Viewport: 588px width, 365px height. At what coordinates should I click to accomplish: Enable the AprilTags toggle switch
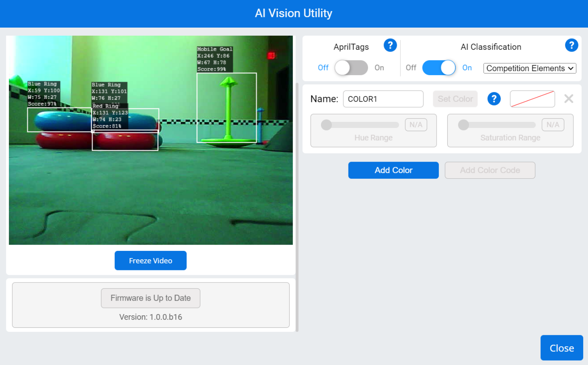(x=351, y=68)
